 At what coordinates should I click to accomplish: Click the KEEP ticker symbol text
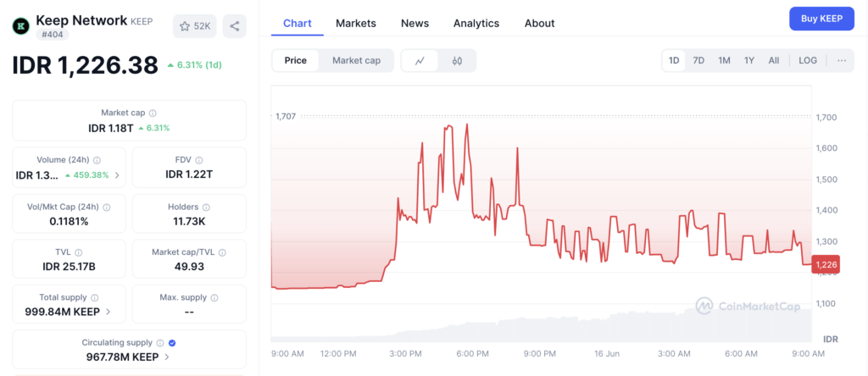[x=142, y=21]
